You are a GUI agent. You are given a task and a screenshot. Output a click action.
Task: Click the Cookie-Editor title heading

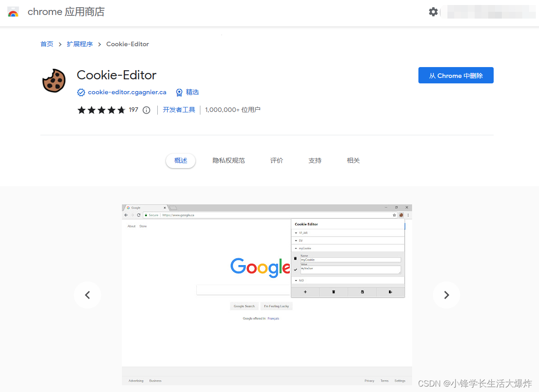[117, 75]
